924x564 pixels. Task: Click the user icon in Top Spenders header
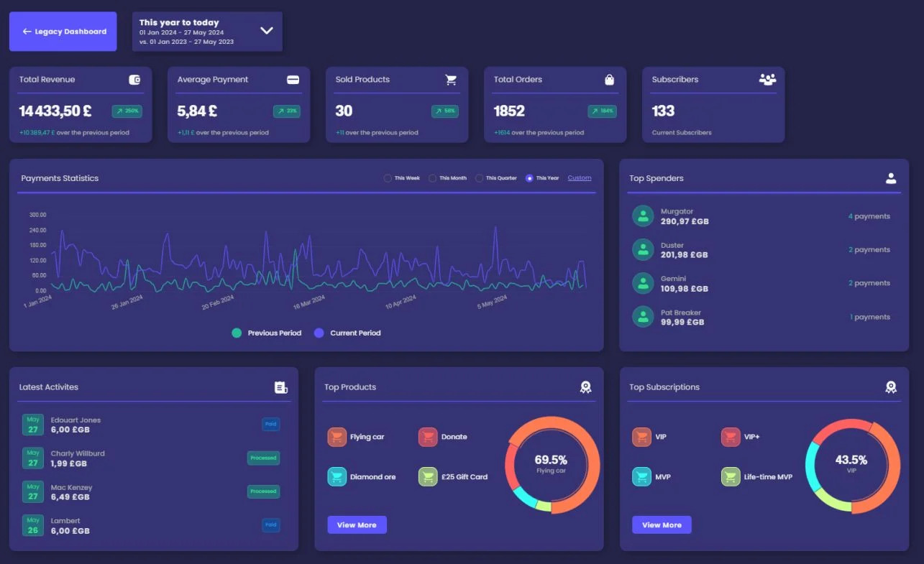pyautogui.click(x=891, y=178)
